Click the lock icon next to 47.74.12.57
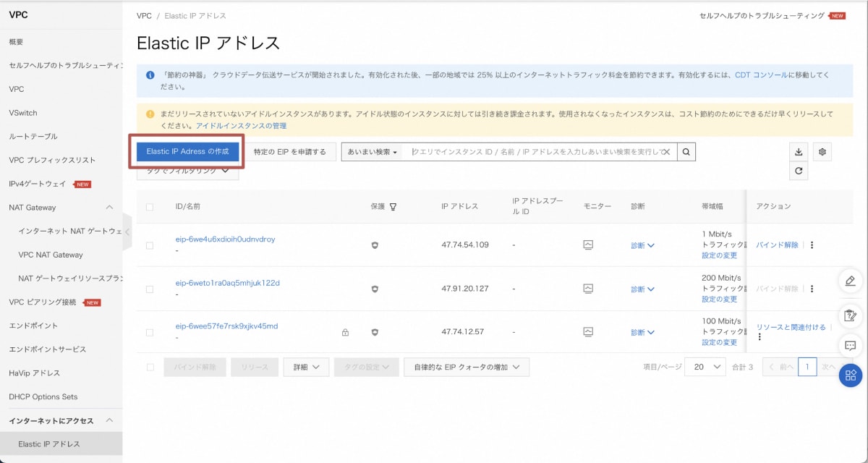The height and width of the screenshot is (463, 868). pyautogui.click(x=345, y=333)
